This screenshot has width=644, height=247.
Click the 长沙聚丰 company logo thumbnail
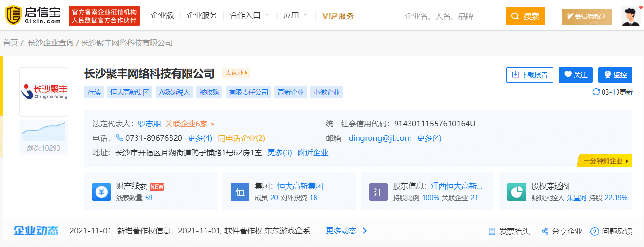pyautogui.click(x=44, y=92)
